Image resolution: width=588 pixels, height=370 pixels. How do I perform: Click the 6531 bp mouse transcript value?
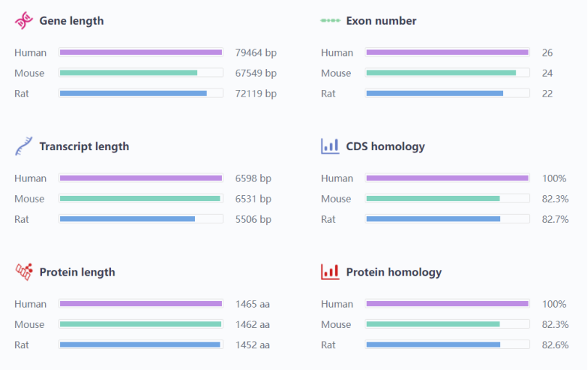[253, 199]
